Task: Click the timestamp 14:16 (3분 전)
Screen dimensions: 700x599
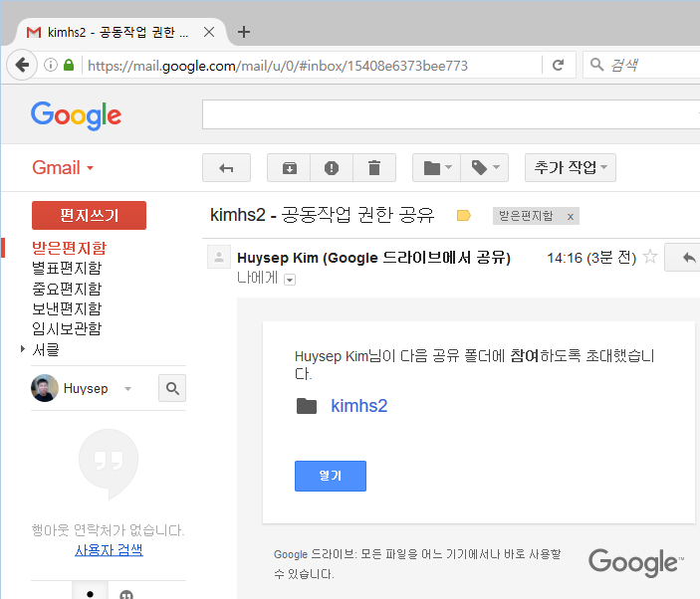Action: coord(591,258)
